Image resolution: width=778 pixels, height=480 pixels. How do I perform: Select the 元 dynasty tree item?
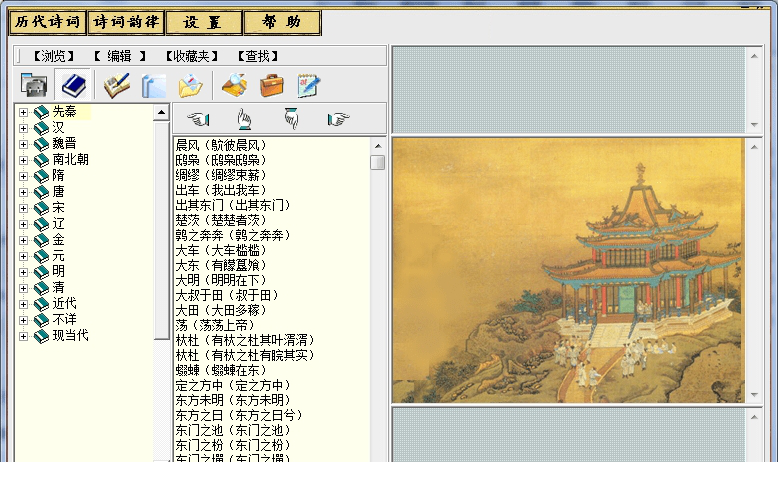(x=59, y=256)
